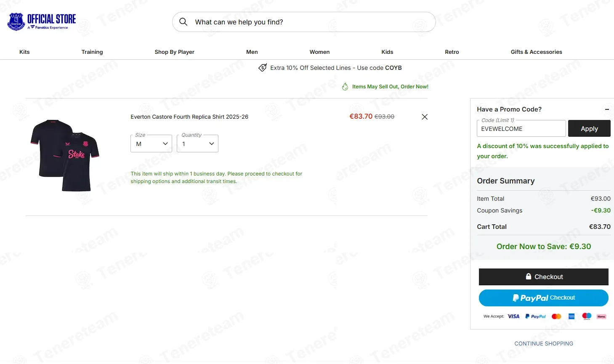Open the Quantity dropdown
614x364 pixels.
197,143
